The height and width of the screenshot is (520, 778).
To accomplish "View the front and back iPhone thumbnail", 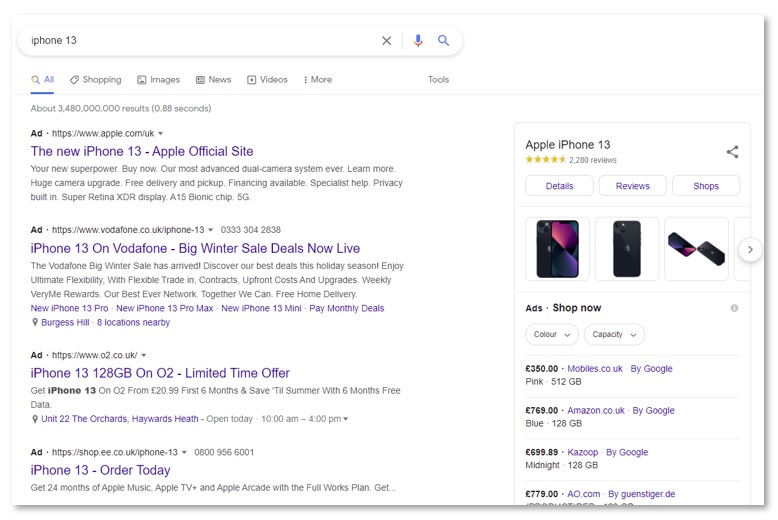I will point(557,249).
